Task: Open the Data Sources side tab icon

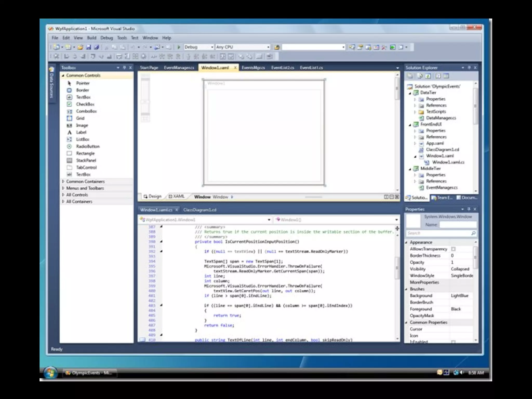Action: (52, 70)
